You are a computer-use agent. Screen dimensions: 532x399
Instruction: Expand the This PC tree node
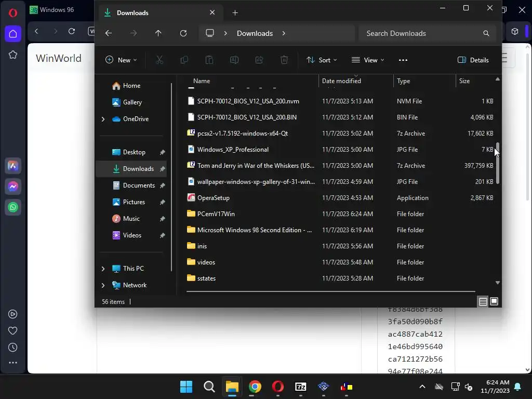point(103,269)
